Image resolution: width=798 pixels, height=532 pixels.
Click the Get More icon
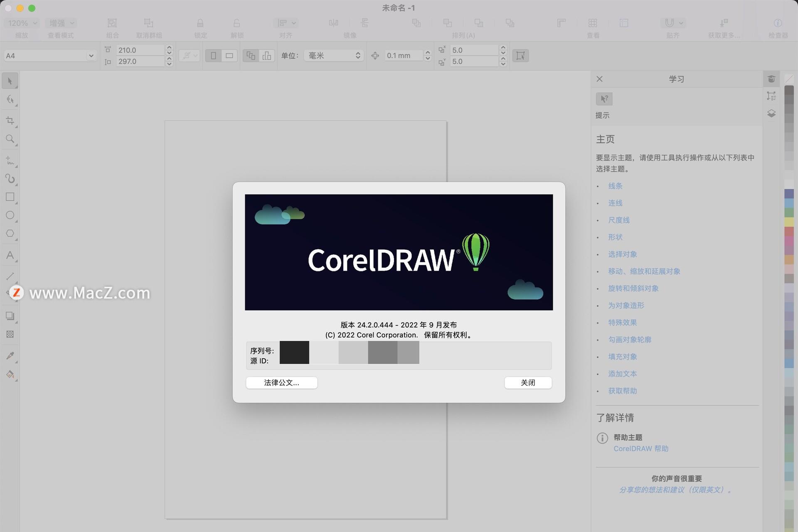(x=724, y=23)
